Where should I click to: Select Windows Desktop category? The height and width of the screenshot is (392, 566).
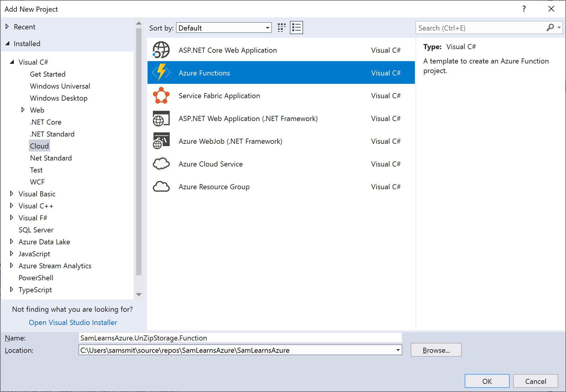[x=59, y=98]
